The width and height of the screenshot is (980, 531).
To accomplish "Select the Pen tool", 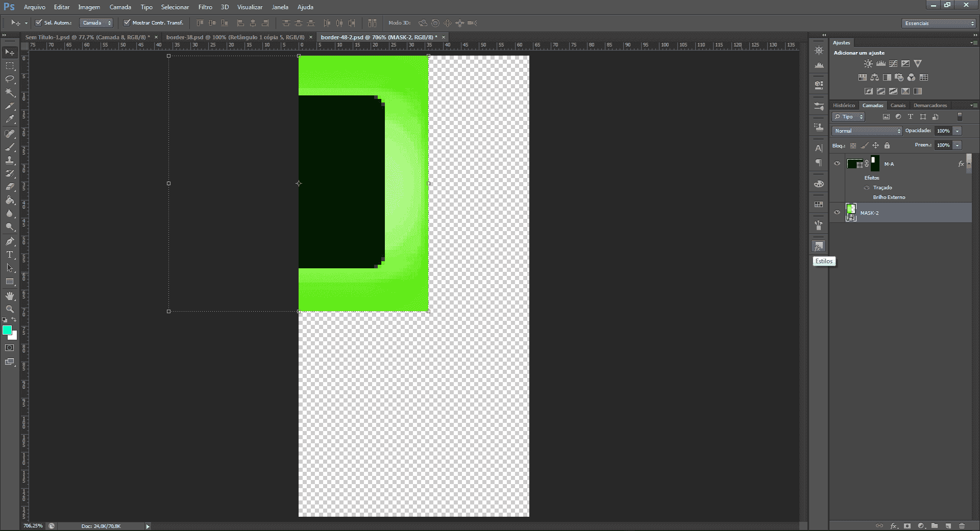I will click(10, 241).
